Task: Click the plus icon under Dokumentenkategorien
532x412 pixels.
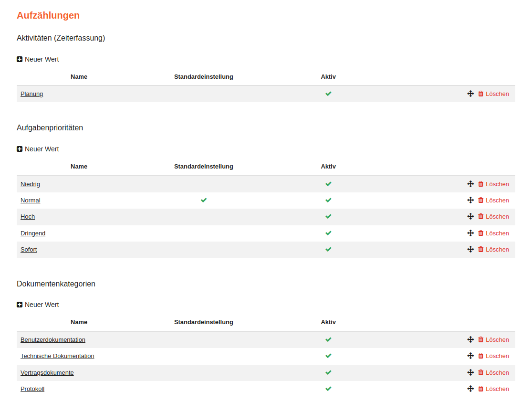Action: point(20,305)
